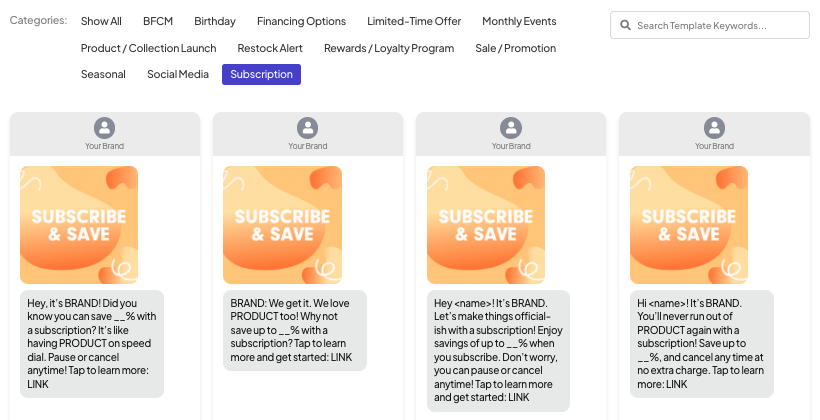Choose Rewards / Loyalty Program category

[x=389, y=48]
